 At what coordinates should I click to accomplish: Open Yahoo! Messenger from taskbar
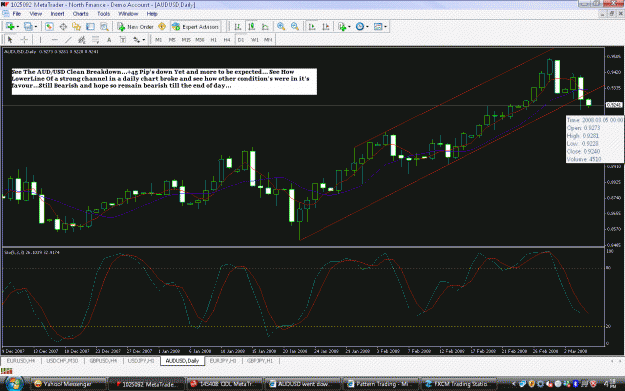coord(68,384)
